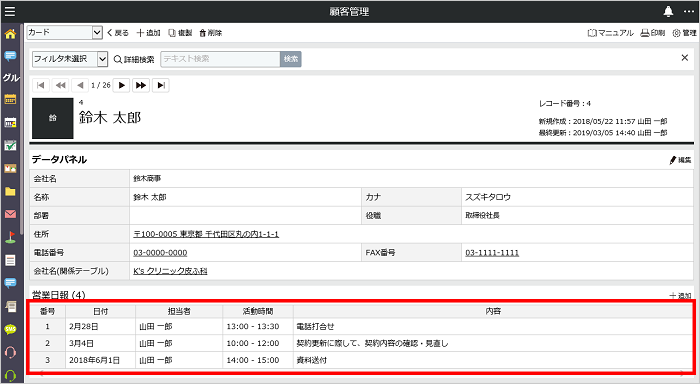
Task: Open the red mail envelope sidebar icon
Action: (x=10, y=214)
